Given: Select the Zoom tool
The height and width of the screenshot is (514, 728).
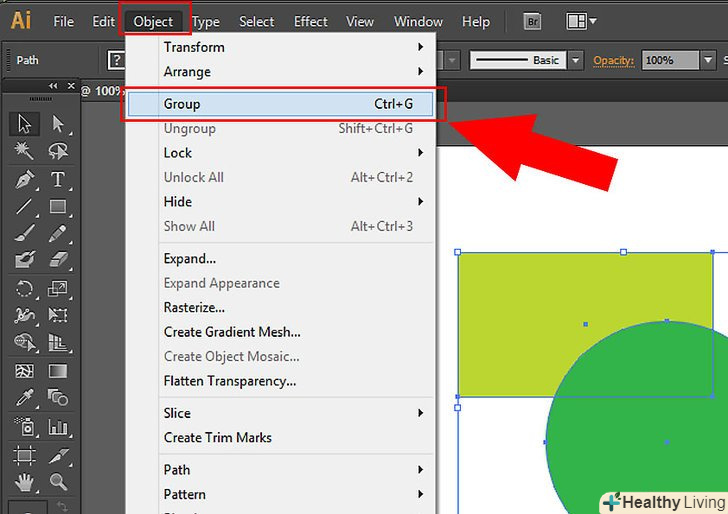Looking at the screenshot, I should [58, 482].
